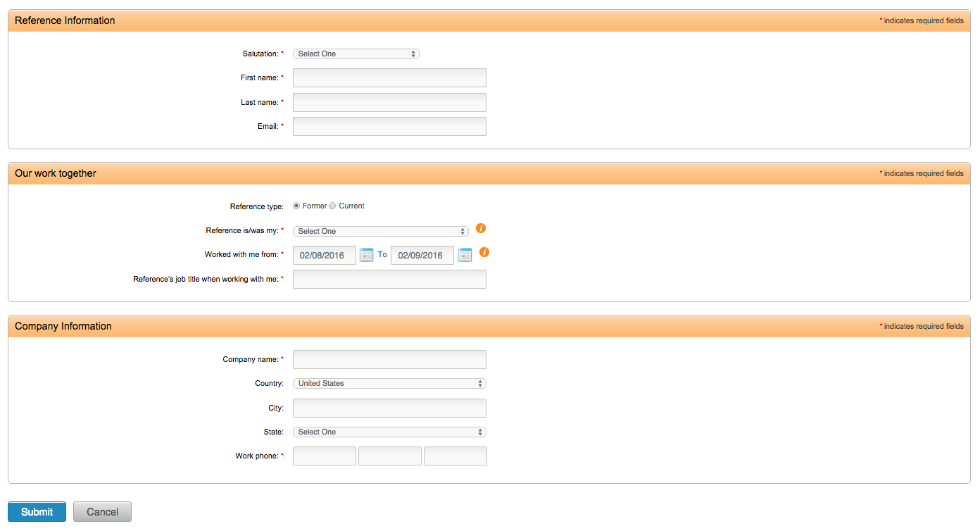The image size is (980, 531).
Task: Focus the middle Work phone box
Action: [390, 456]
